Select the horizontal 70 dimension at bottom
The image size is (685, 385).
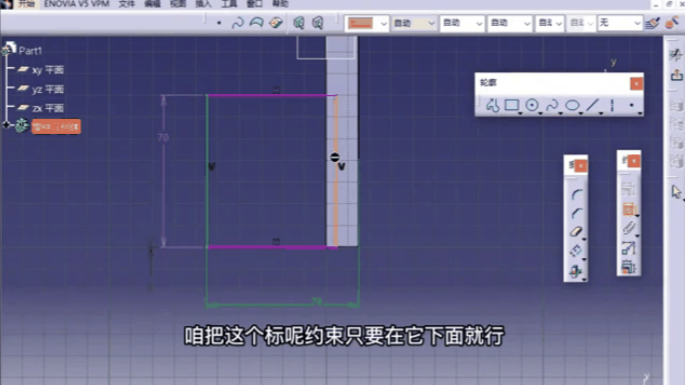point(317,302)
